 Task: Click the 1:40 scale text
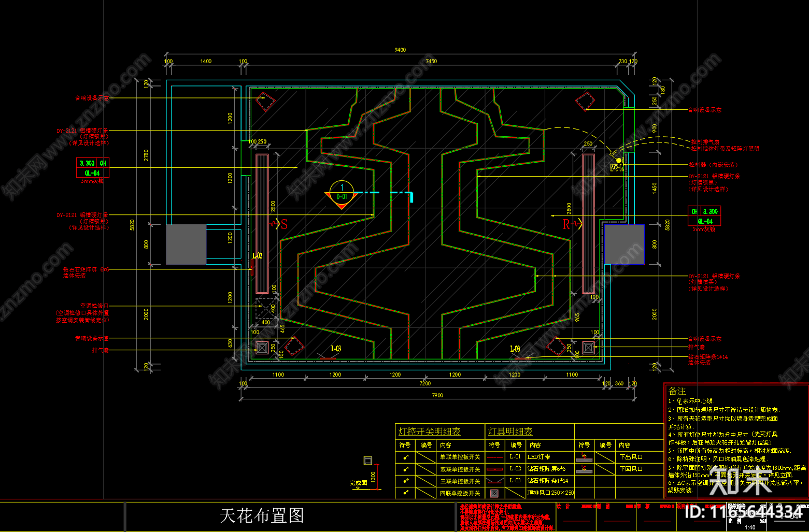749,527
